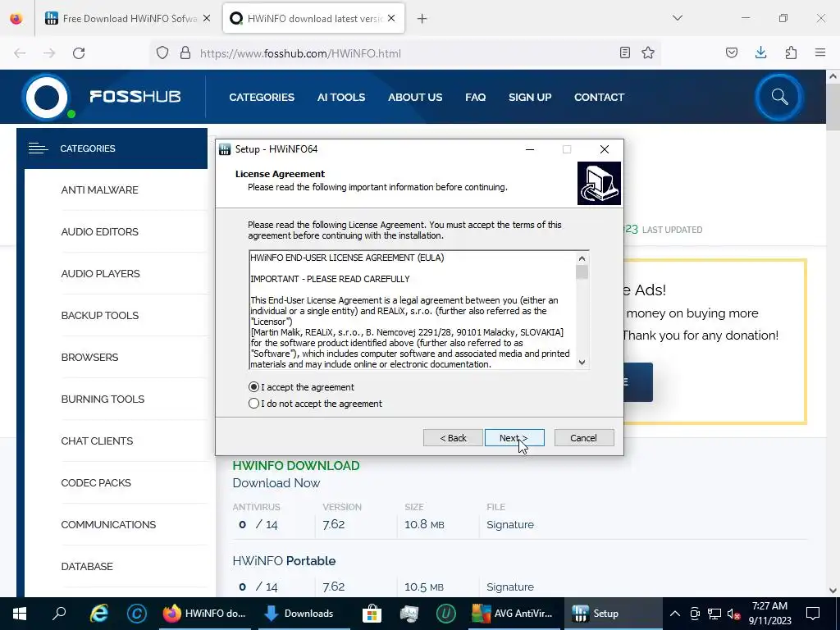The image size is (840, 630).
Task: Open Signature link for HWiNFO 10.8 MB
Action: [x=510, y=524]
